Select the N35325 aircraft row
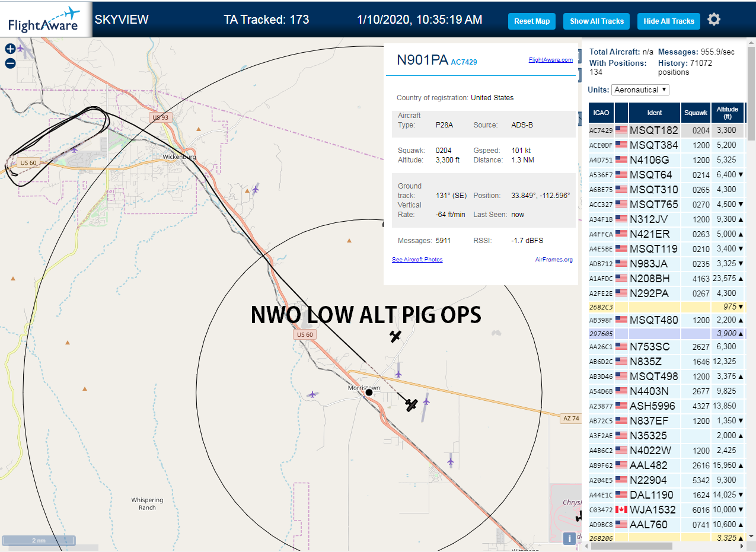 point(666,435)
